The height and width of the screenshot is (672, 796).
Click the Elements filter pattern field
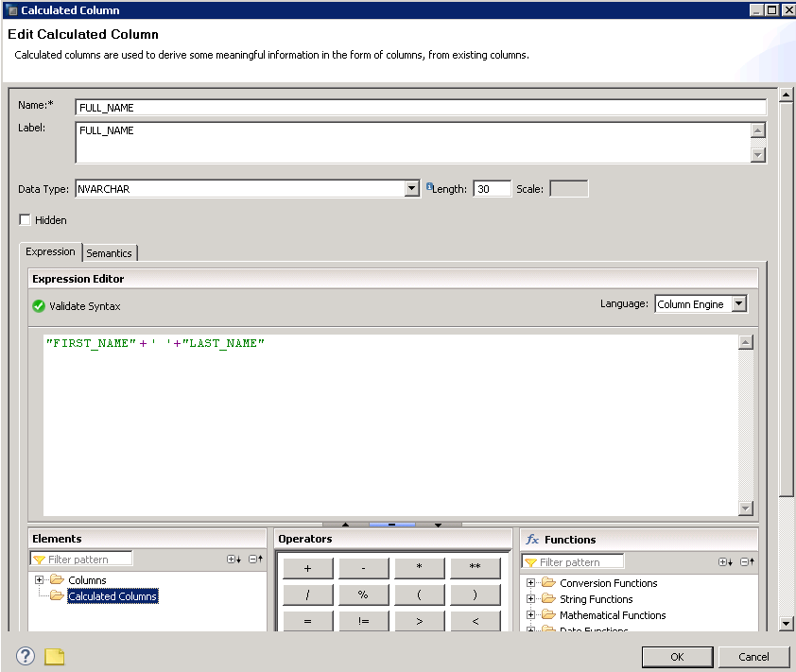[81, 559]
